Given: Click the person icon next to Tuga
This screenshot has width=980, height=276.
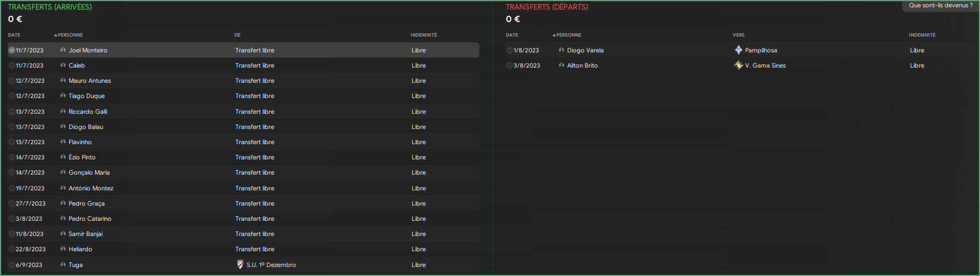Looking at the screenshot, I should pos(63,265).
